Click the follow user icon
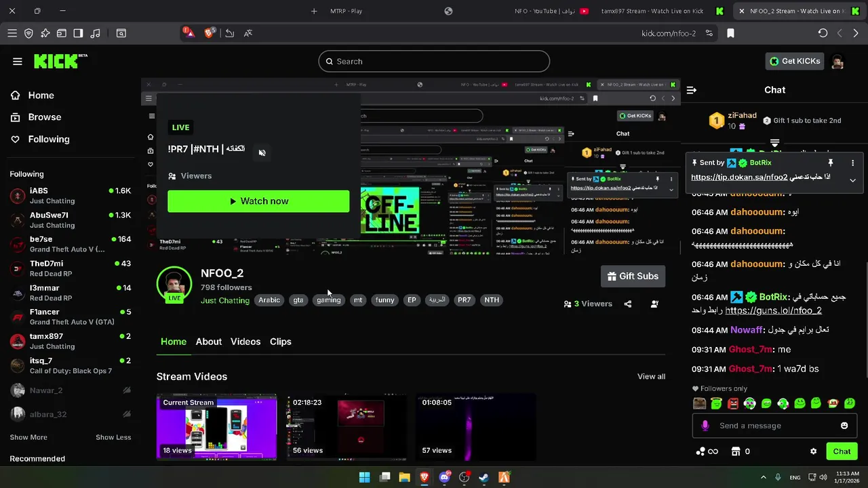 (x=654, y=304)
